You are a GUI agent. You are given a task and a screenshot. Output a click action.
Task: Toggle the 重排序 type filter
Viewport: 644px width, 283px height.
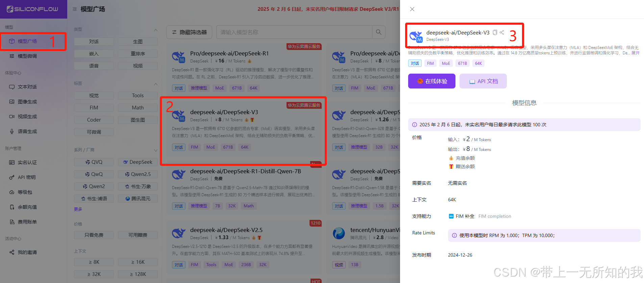(x=138, y=54)
